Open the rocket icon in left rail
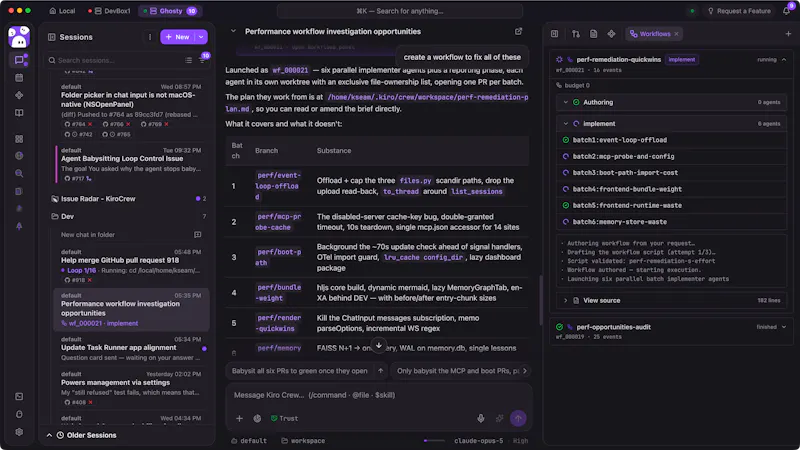Viewport: 800px width, 450px height. [19, 226]
